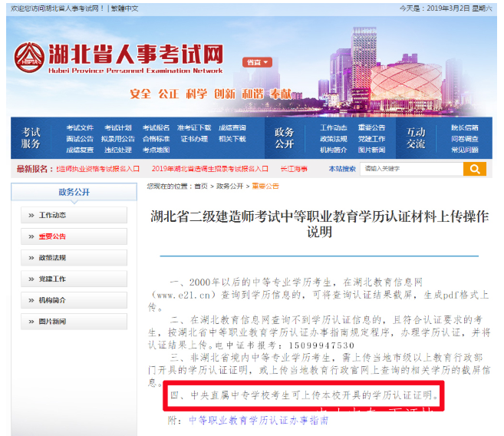The image size is (504, 436).
Task: Click 首页 in the breadcrumb path
Action: tap(200, 187)
